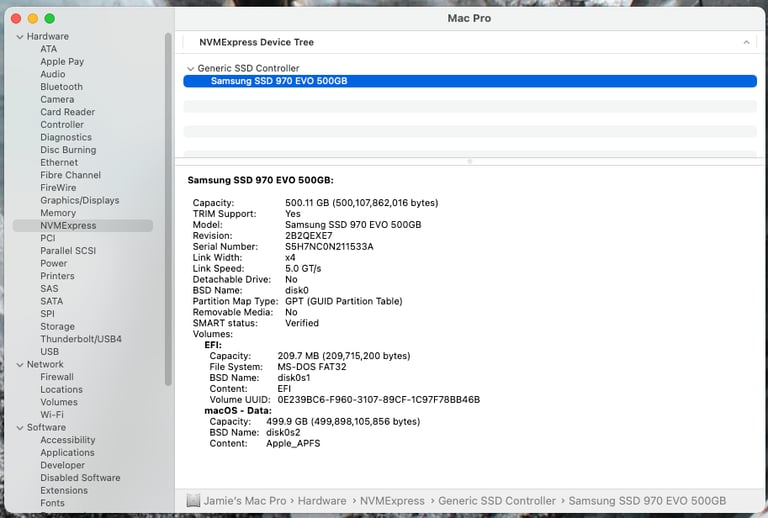
Task: Select Printers in sidebar
Action: [x=57, y=276]
